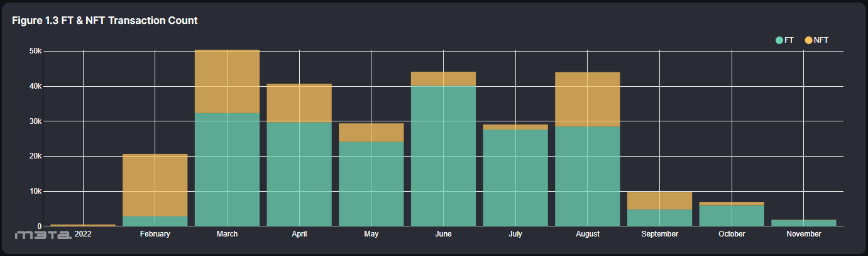
Task: Click the '2022' x-axis label
Action: [x=82, y=234]
